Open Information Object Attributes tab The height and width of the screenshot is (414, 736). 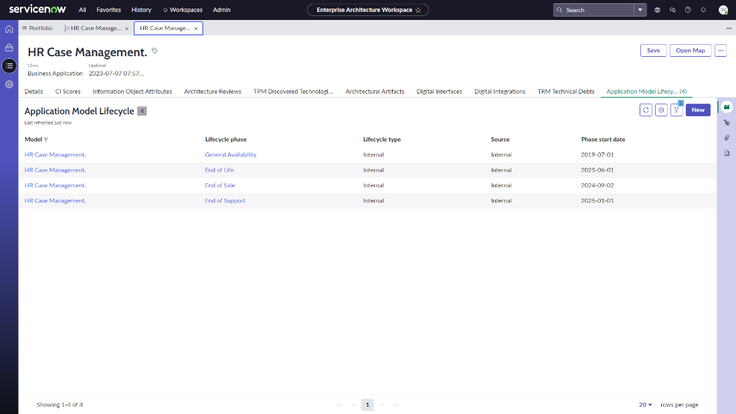[x=132, y=92]
